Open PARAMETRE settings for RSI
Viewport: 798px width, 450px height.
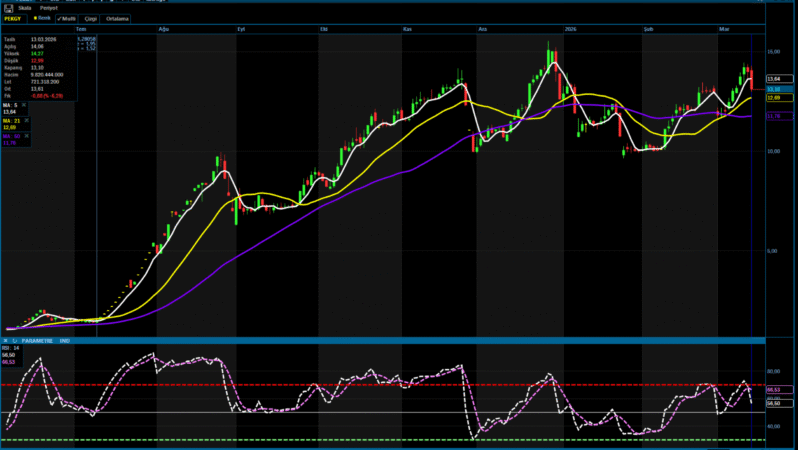(x=38, y=341)
